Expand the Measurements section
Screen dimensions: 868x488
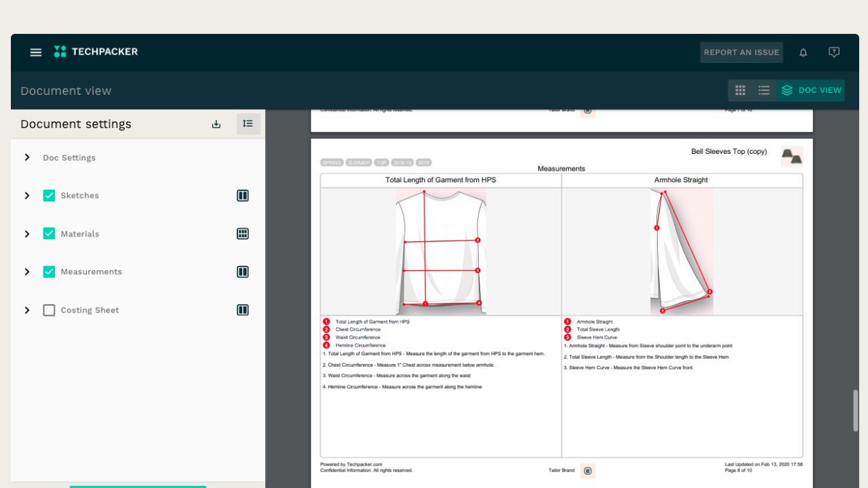pos(27,272)
